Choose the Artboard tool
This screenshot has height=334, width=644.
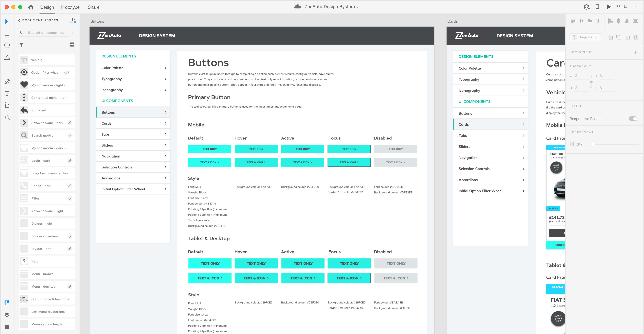point(7,105)
